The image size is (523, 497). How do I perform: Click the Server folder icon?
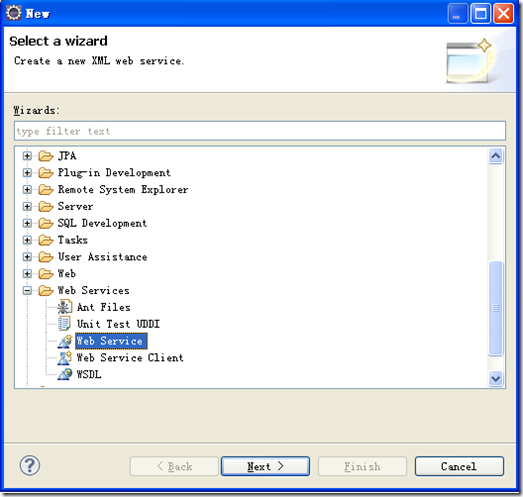(x=46, y=206)
